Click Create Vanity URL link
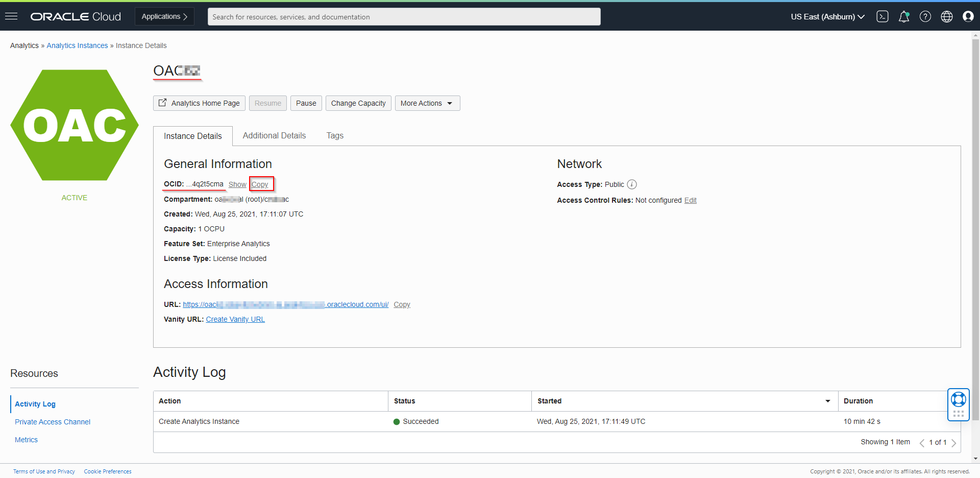 click(235, 319)
